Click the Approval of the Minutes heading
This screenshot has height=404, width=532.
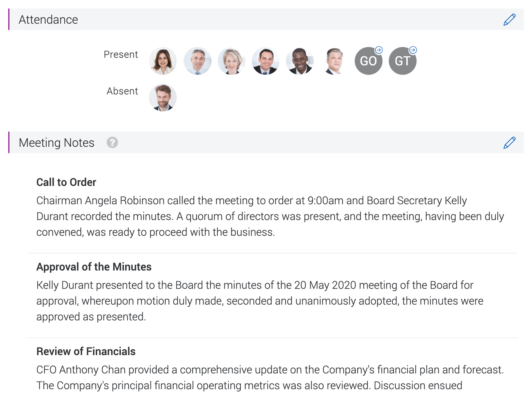94,267
